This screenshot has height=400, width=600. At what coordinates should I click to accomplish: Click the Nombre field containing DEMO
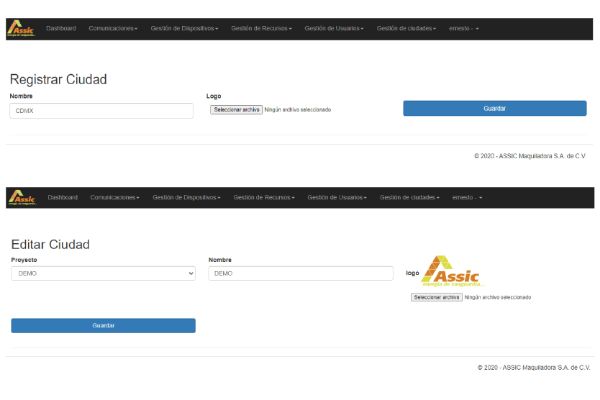point(301,273)
